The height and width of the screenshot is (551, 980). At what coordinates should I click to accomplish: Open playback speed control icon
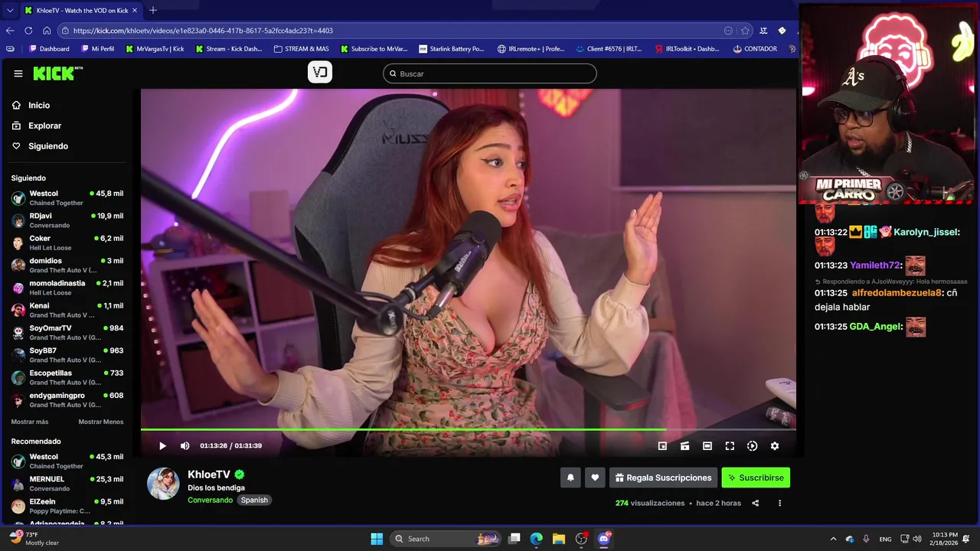(x=752, y=446)
